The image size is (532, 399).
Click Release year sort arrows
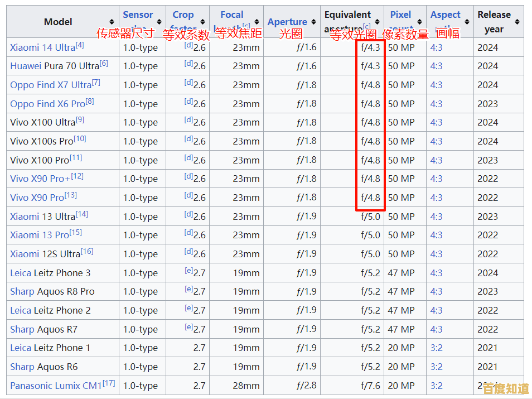[x=517, y=22]
